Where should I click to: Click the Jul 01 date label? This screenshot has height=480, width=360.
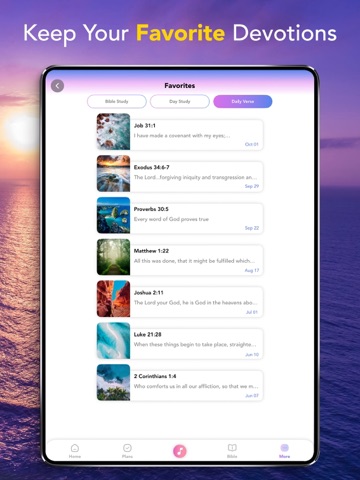pos(252,312)
